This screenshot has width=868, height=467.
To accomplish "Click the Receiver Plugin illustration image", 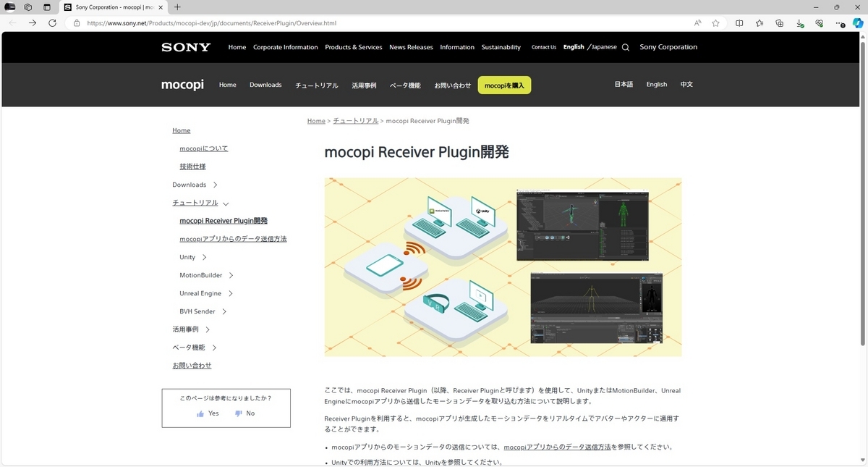I will [x=503, y=267].
